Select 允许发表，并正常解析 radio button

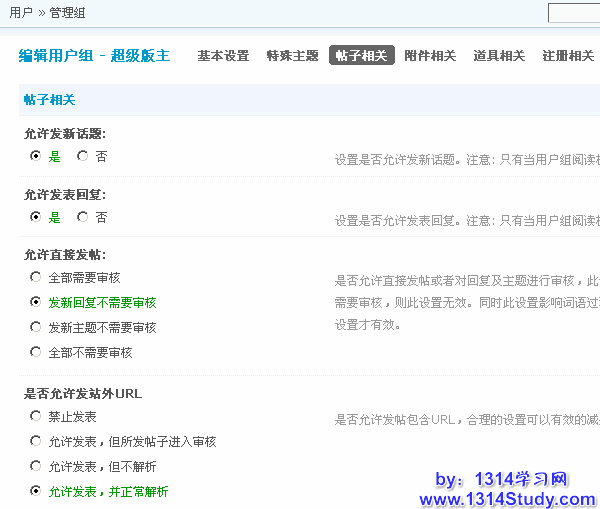[x=36, y=491]
